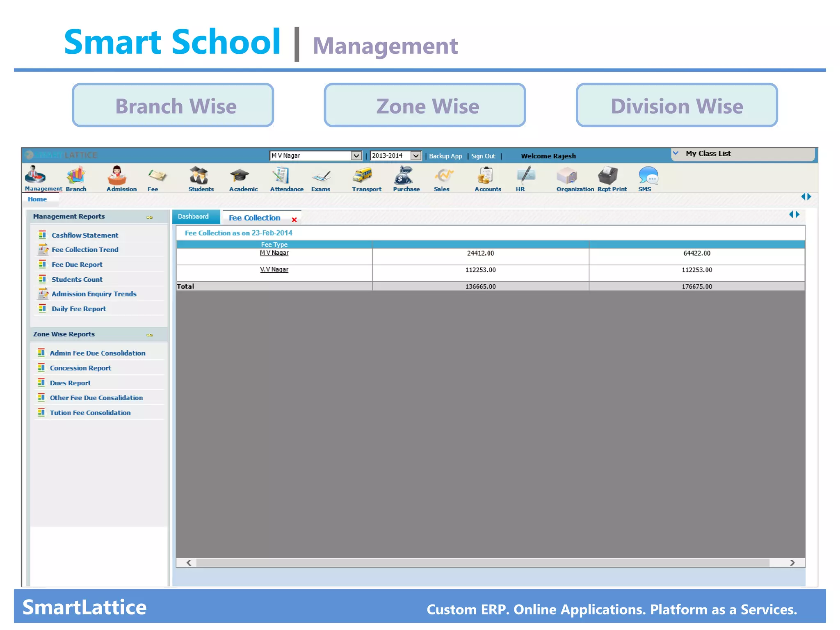Image resolution: width=840 pixels, height=630 pixels.
Task: Open the Rcpt Print printer icon
Action: coord(607,175)
